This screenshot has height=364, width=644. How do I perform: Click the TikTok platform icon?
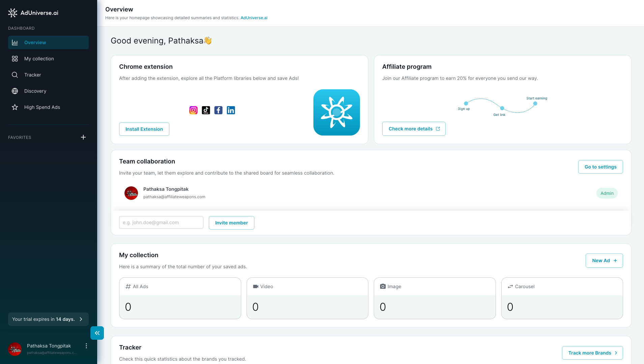pyautogui.click(x=206, y=110)
